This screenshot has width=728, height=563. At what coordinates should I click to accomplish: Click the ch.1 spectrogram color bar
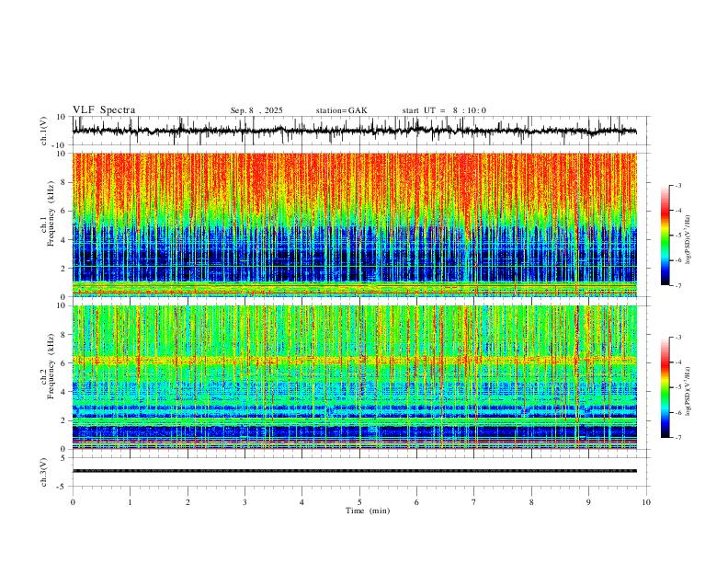click(x=665, y=235)
